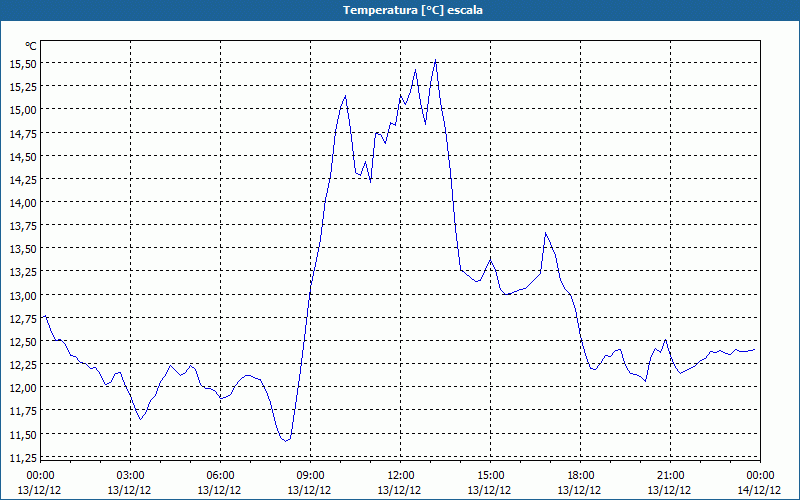The image size is (800, 500).
Task: Click the °C unit label on the axis
Action: pyautogui.click(x=31, y=46)
